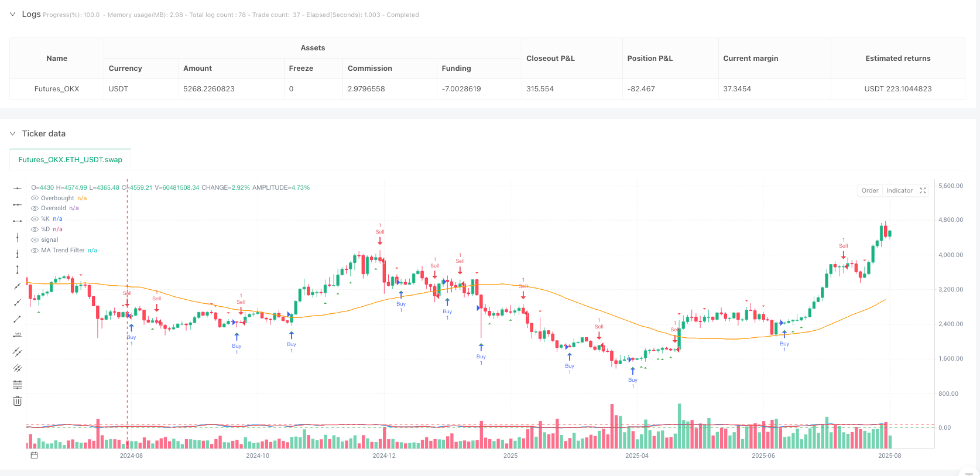Activate the price line tool labeled 123
980x476 pixels.
(x=18, y=335)
